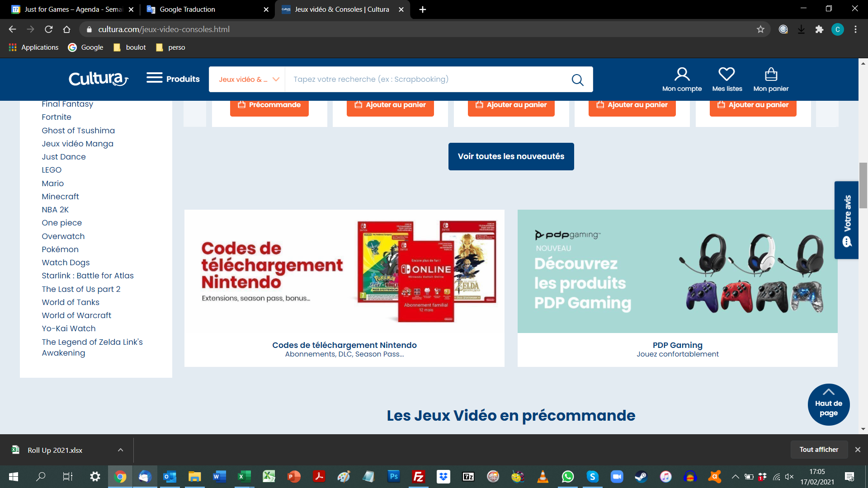The height and width of the screenshot is (488, 868).
Task: Launch Steam from taskbar
Action: point(641,476)
